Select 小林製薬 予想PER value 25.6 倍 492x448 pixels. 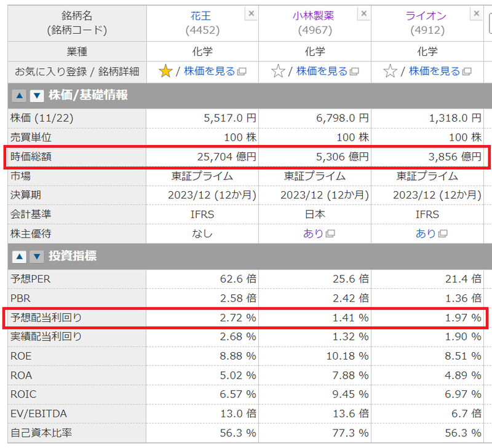pos(351,279)
